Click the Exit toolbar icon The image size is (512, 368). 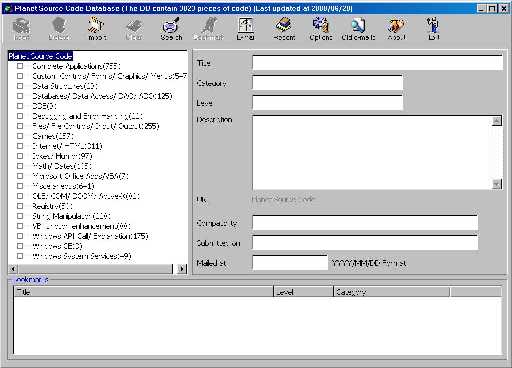click(x=433, y=29)
